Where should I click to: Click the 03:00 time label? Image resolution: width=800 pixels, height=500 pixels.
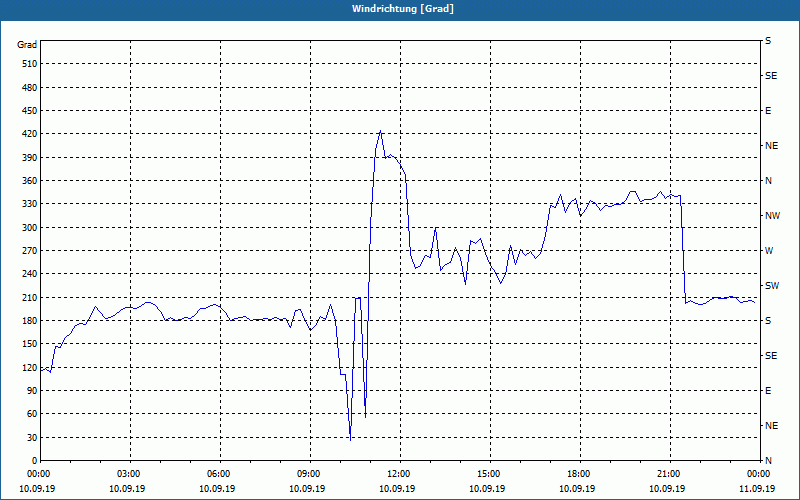click(127, 474)
